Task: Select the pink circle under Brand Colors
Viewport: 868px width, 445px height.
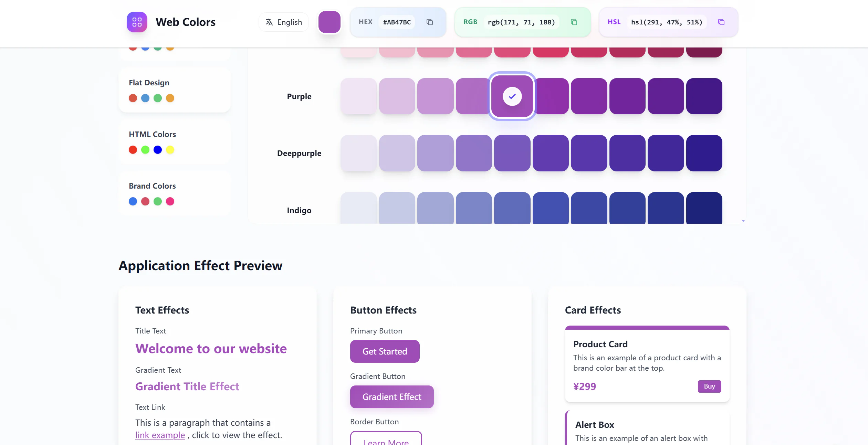Action: pos(170,201)
